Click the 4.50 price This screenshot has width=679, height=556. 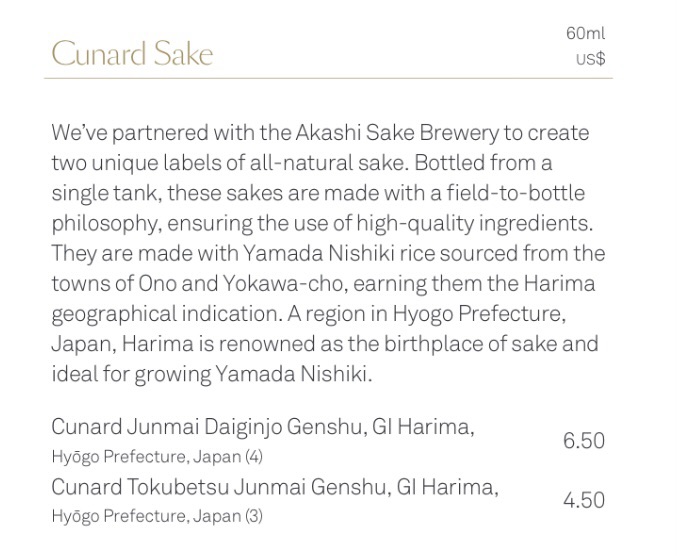click(583, 501)
